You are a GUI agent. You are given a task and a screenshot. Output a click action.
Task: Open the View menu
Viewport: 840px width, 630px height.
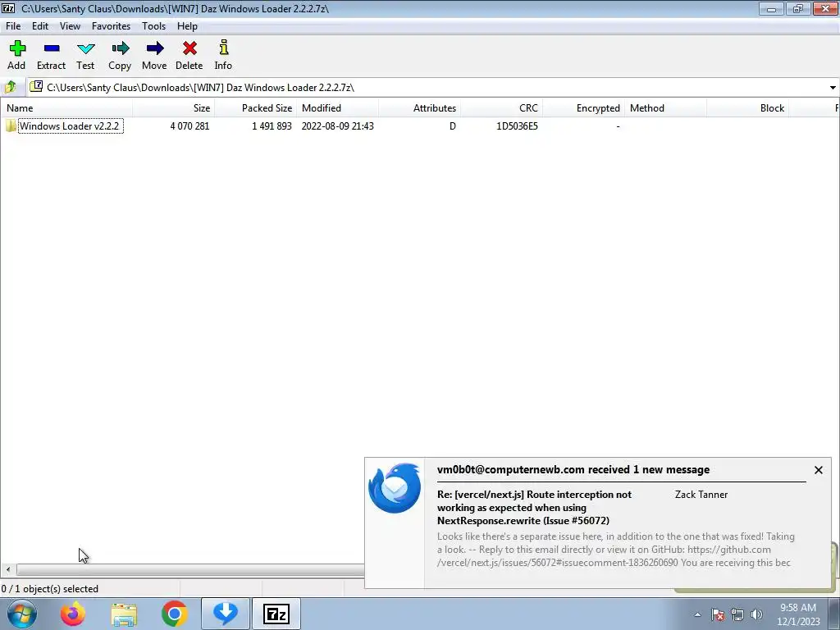point(71,26)
